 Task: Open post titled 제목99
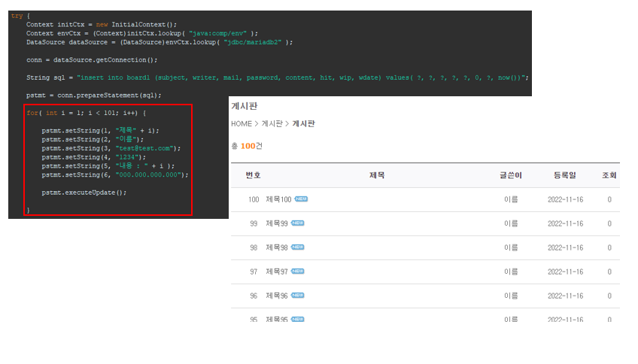277,223
